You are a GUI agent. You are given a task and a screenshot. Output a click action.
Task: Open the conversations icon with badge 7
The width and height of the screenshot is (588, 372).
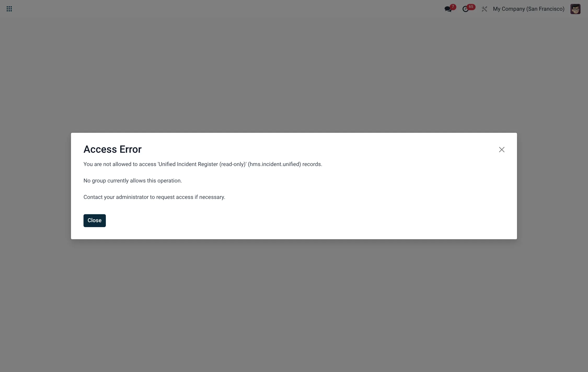[x=450, y=8]
